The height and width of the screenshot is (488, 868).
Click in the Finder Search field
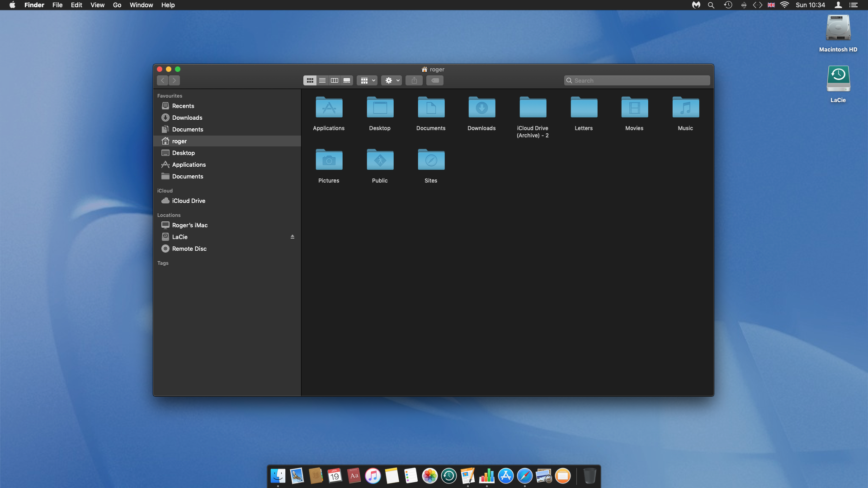[637, 80]
